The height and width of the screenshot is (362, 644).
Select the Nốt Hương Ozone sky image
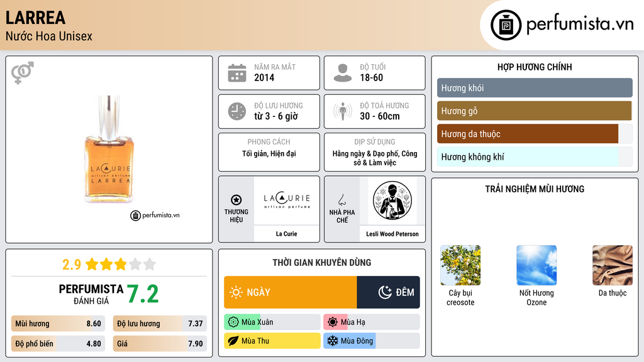click(536, 265)
